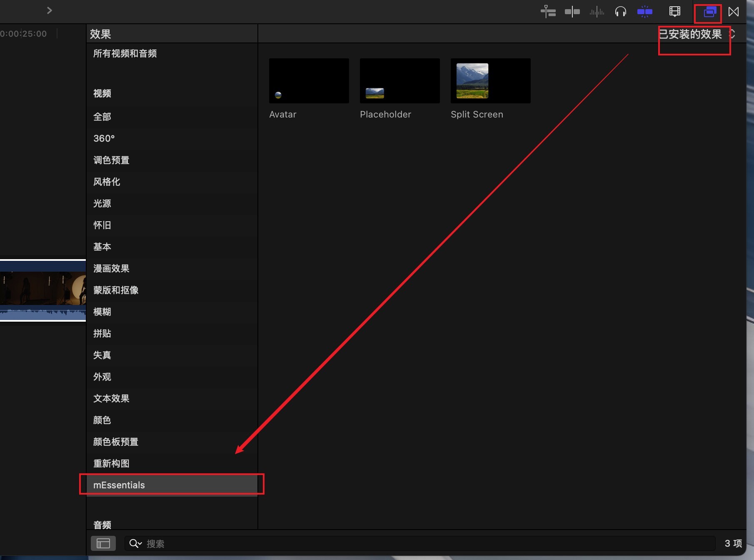
Task: Open the 颜色板预置 category
Action: pyautogui.click(x=172, y=442)
